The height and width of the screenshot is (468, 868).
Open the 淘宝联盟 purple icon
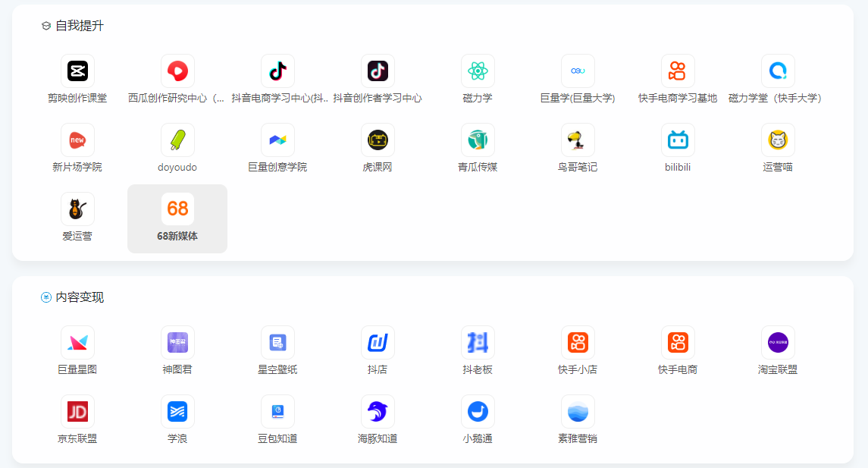778,342
